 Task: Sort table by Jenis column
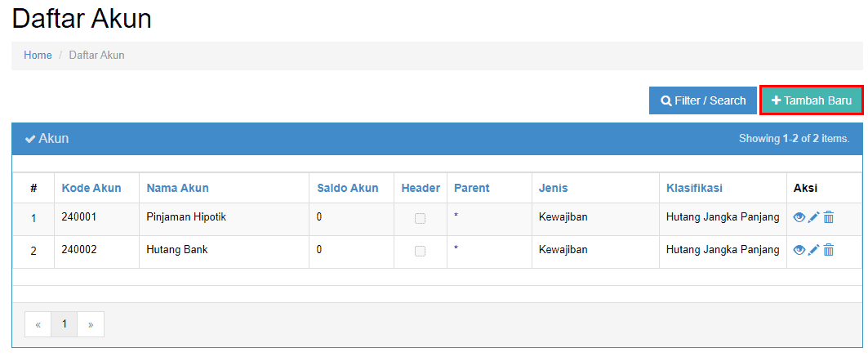[x=553, y=188]
